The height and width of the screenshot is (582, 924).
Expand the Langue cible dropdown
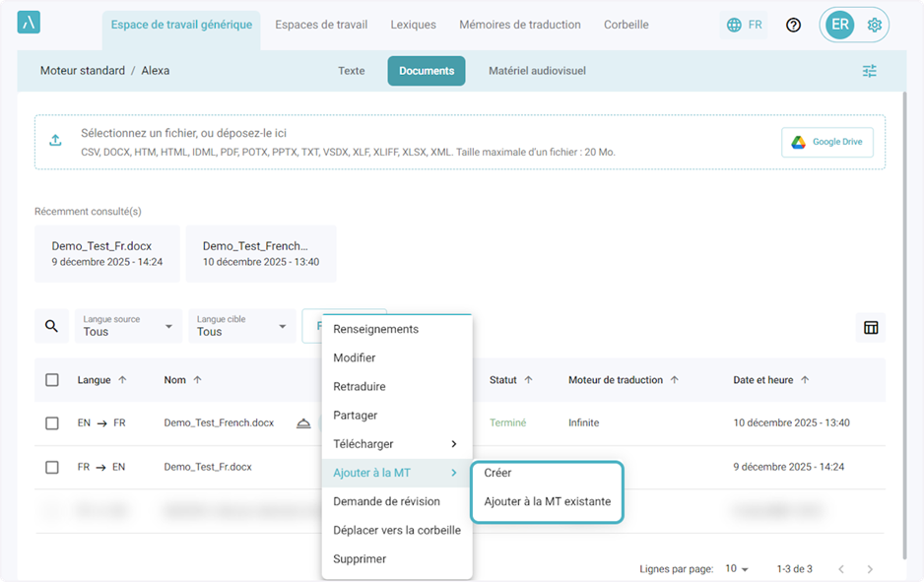tap(241, 326)
